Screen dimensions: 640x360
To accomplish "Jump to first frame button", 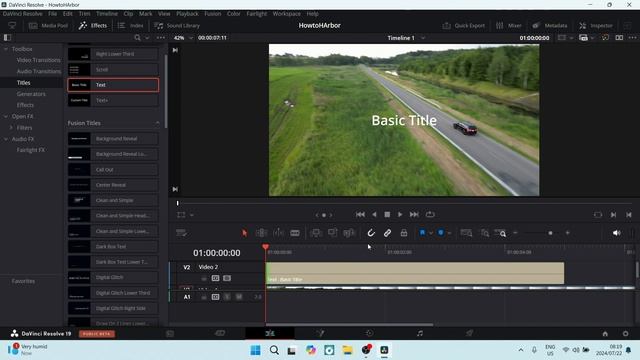I will pyautogui.click(x=360, y=214).
